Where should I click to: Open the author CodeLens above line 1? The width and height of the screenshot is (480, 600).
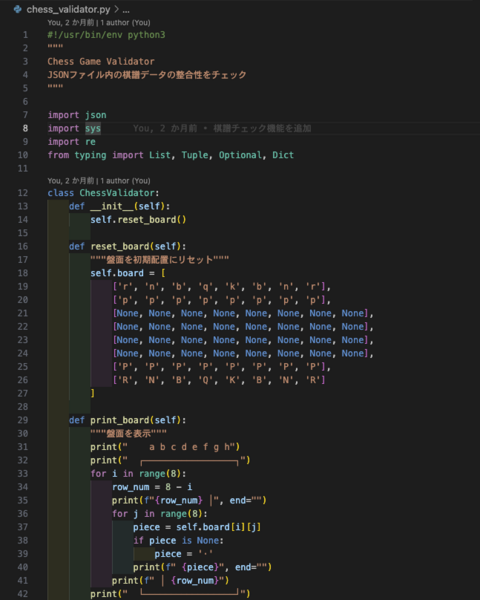(99, 23)
